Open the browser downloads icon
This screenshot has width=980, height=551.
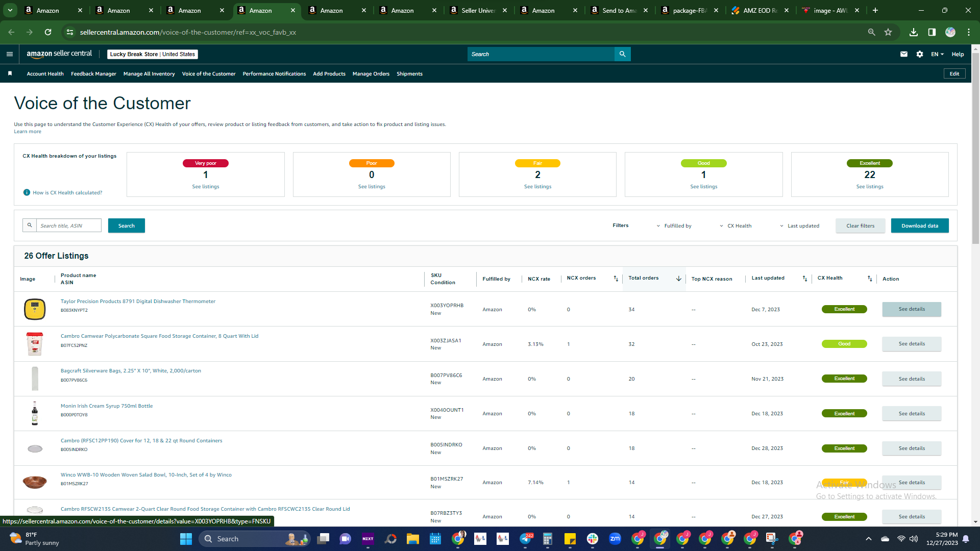(914, 32)
